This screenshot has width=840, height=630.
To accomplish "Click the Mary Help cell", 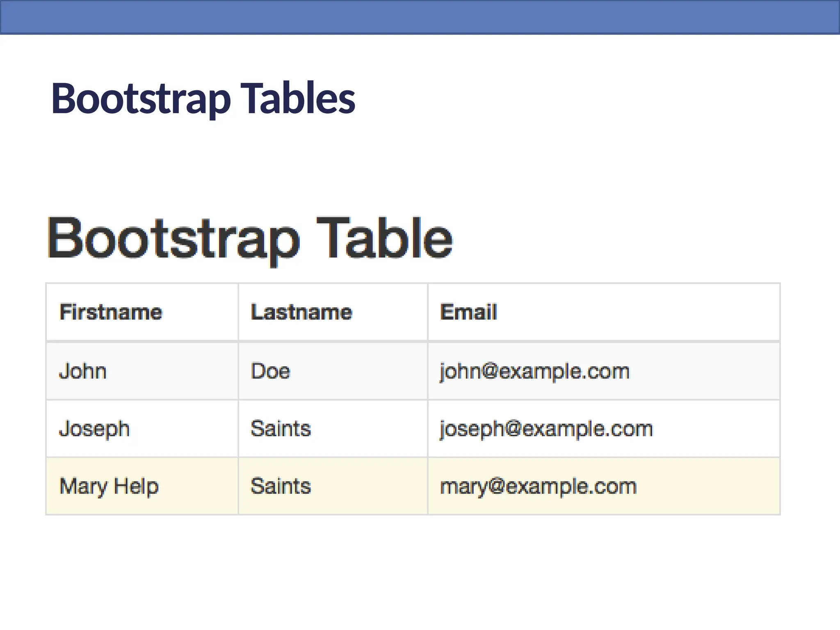I will pos(109,486).
